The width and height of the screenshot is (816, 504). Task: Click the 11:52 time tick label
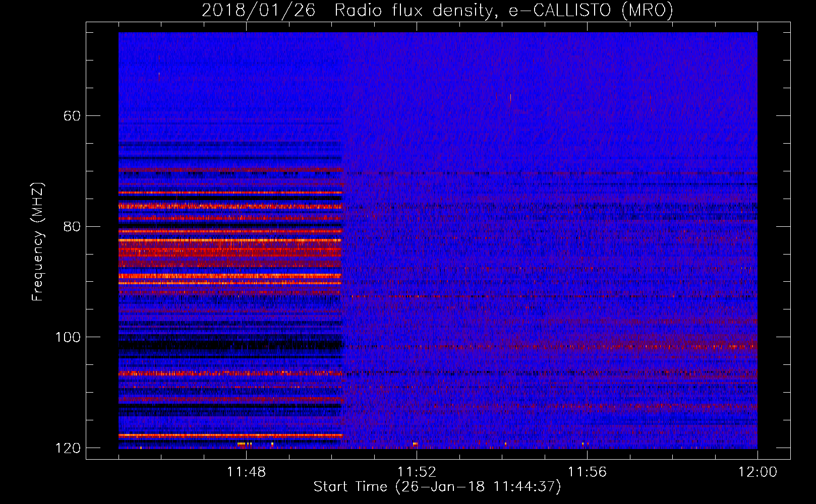point(417,472)
